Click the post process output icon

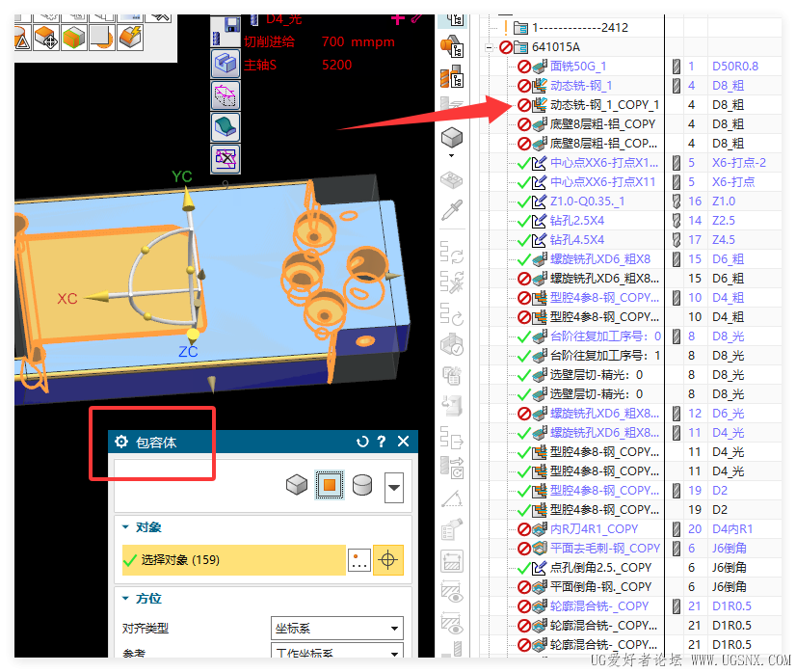click(452, 437)
